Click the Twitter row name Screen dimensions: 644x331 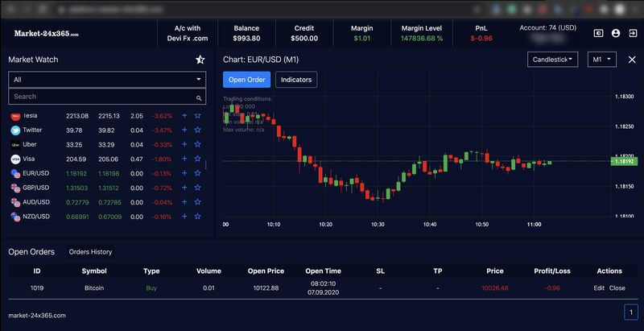click(32, 130)
